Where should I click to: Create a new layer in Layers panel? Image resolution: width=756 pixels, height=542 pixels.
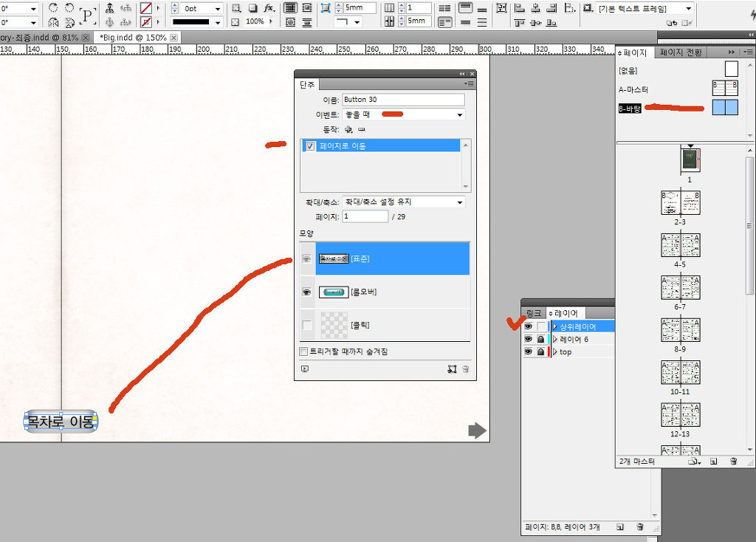(620, 527)
